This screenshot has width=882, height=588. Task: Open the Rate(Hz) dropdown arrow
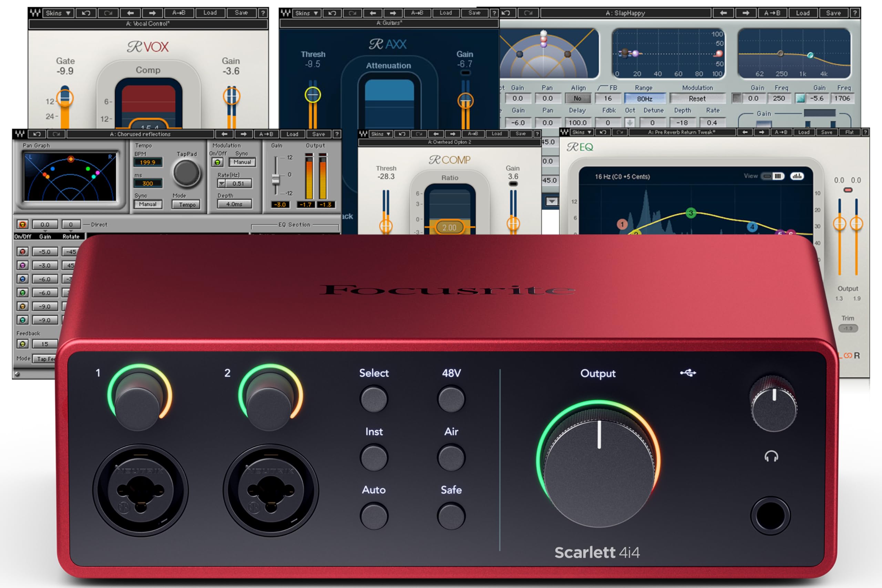(222, 183)
